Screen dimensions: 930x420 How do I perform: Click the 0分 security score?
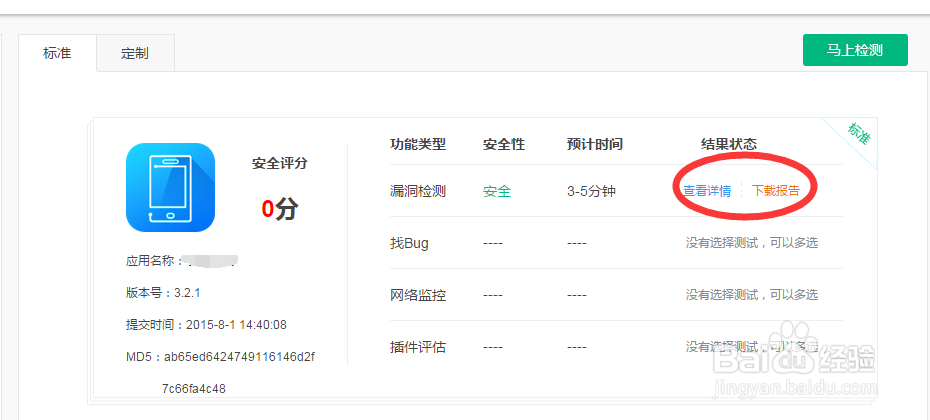pos(280,209)
